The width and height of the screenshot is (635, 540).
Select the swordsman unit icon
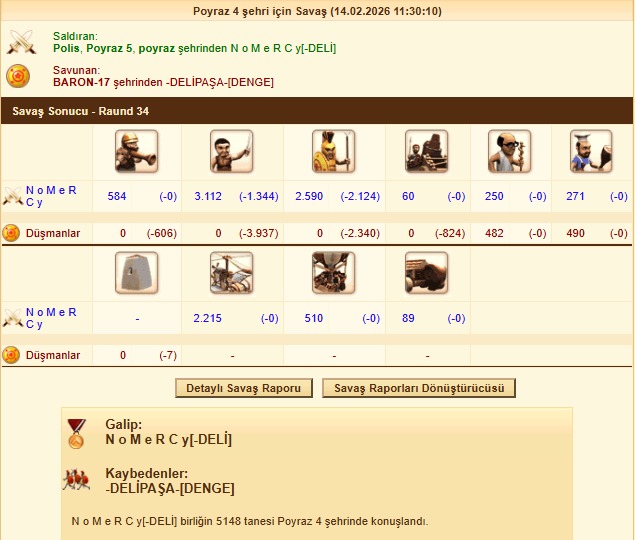tap(232, 152)
